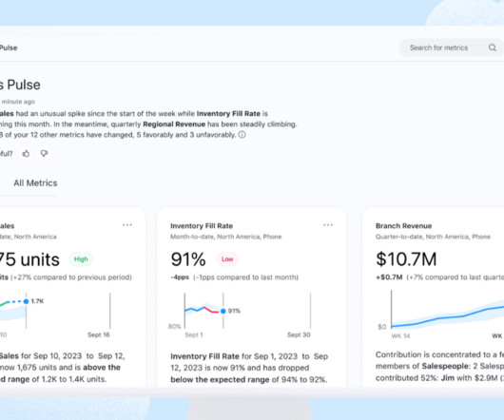
Task: Switch to the All Metrics tab
Action: pos(35,183)
